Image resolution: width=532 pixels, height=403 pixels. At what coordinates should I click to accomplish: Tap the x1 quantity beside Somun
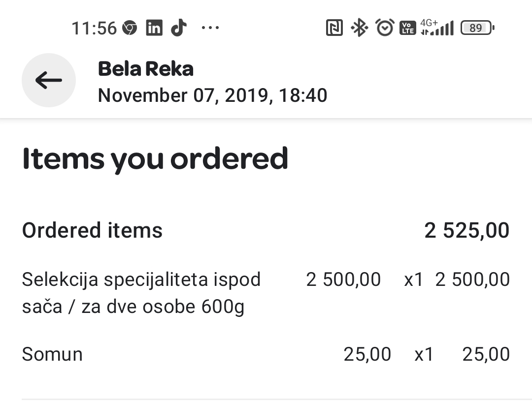coord(424,354)
